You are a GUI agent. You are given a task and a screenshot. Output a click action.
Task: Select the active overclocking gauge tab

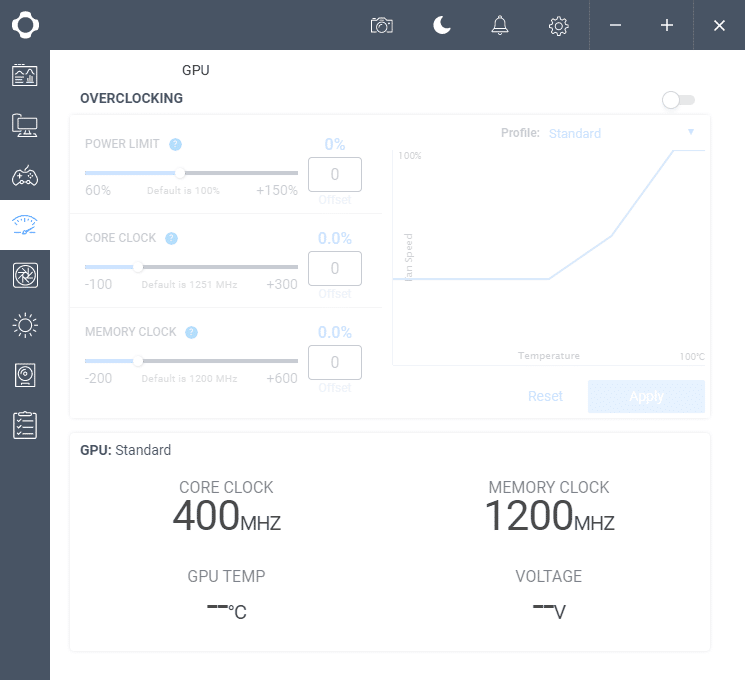click(24, 225)
